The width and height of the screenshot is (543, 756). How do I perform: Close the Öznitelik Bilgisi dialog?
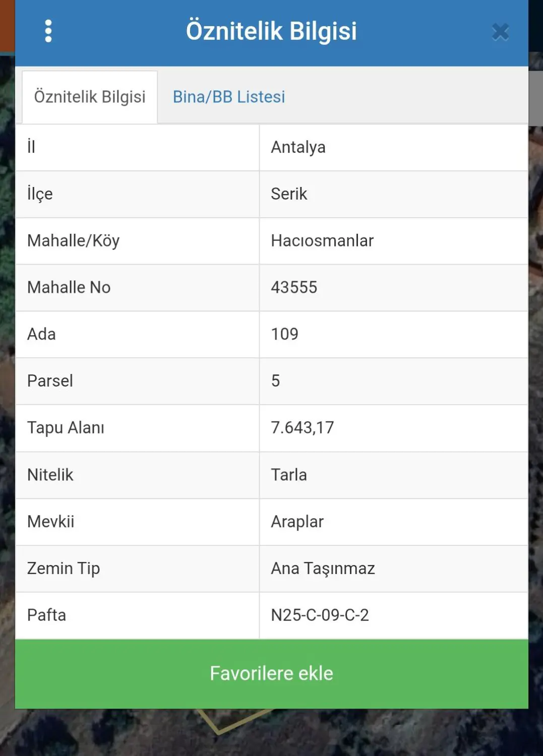[x=500, y=32]
